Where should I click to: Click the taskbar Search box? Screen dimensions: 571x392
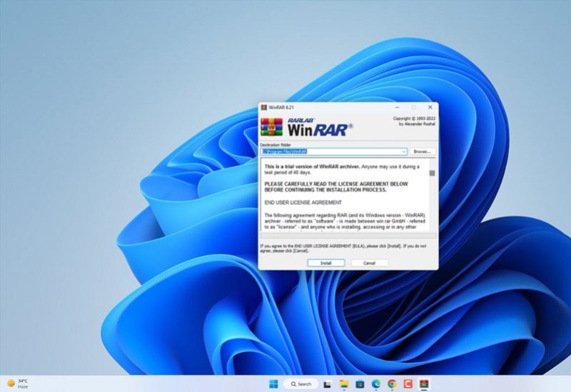301,383
